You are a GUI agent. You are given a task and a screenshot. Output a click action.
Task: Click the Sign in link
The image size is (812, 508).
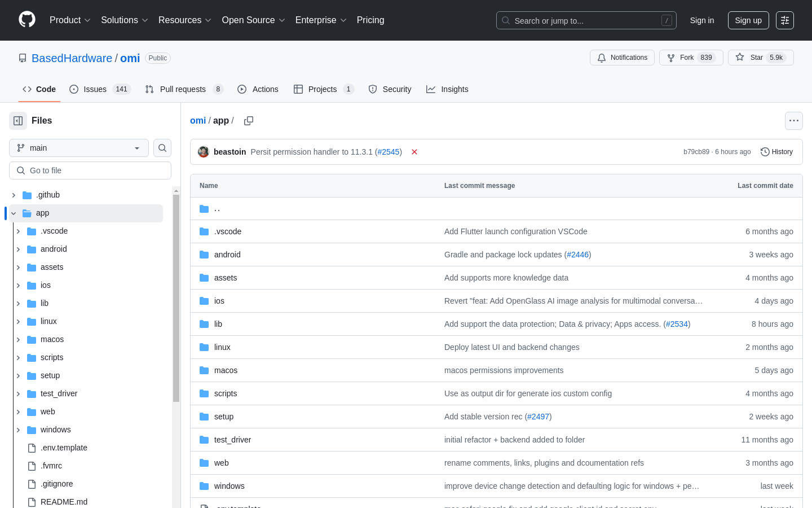702,20
